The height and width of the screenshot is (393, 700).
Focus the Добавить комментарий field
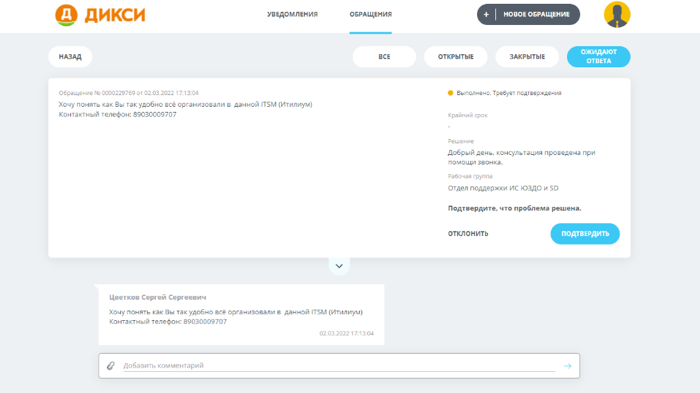[x=339, y=366]
